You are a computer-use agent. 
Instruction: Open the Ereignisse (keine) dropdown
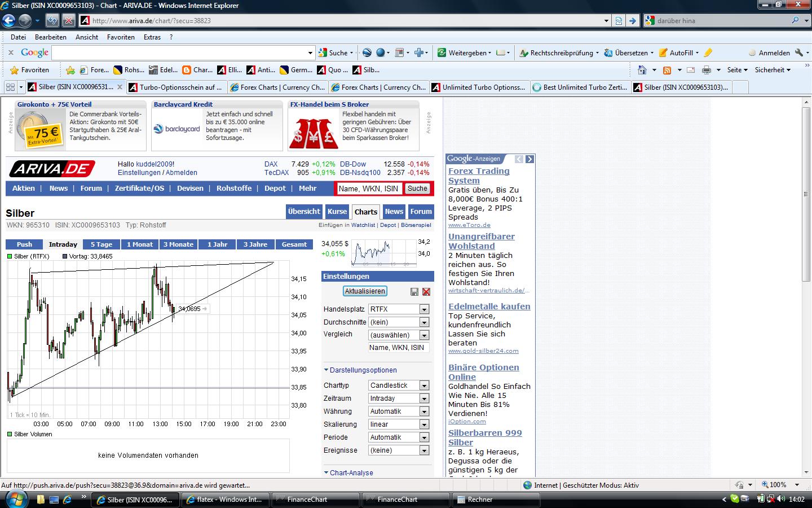(399, 450)
